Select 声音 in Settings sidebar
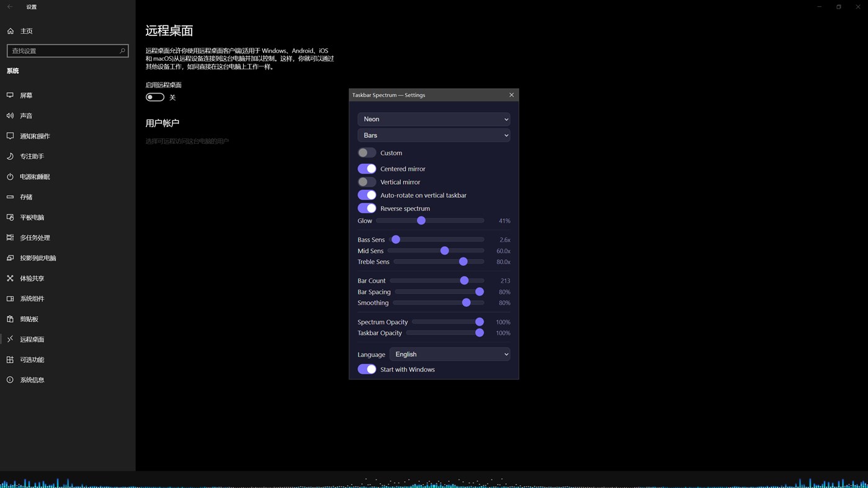The height and width of the screenshot is (488, 868). (x=68, y=116)
